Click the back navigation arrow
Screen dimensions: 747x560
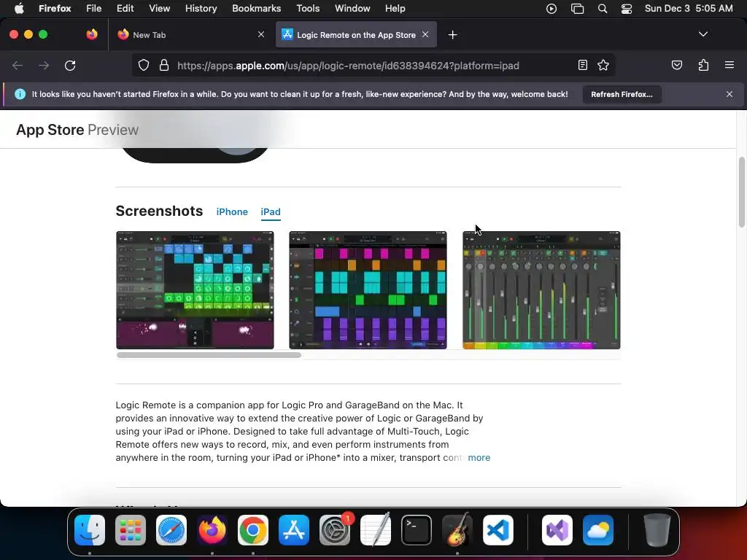coord(18,65)
